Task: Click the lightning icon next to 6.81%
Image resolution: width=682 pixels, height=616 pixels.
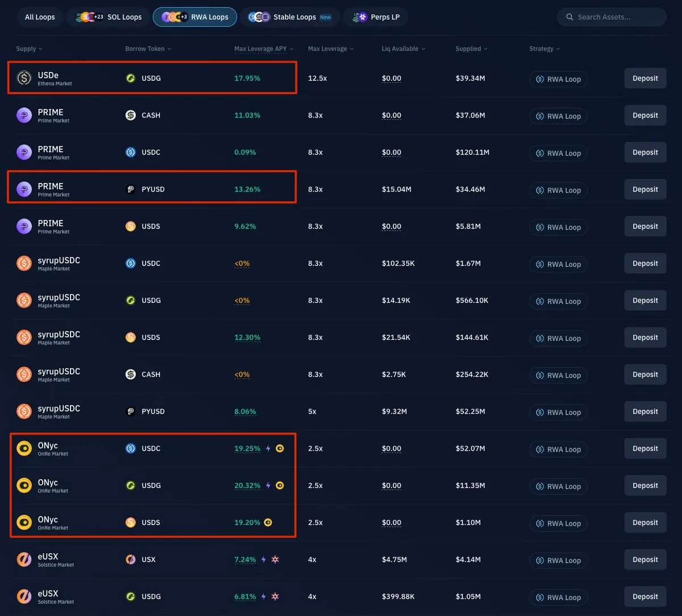Action: coord(263,596)
